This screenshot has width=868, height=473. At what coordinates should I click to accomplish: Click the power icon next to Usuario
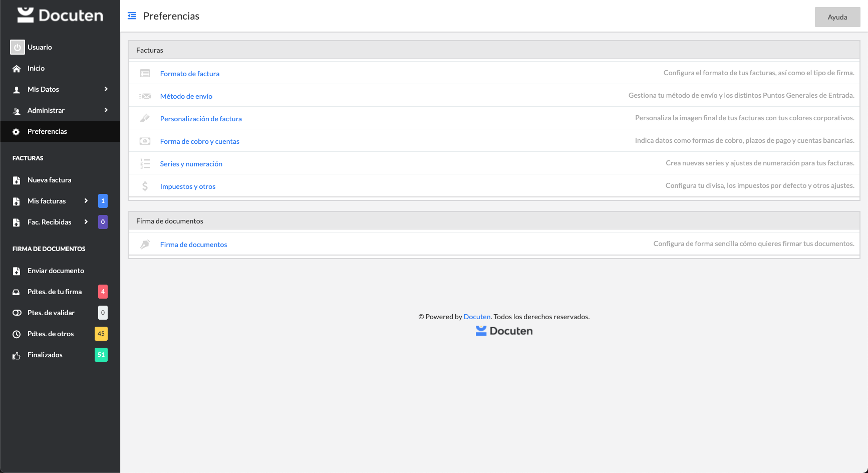click(17, 47)
